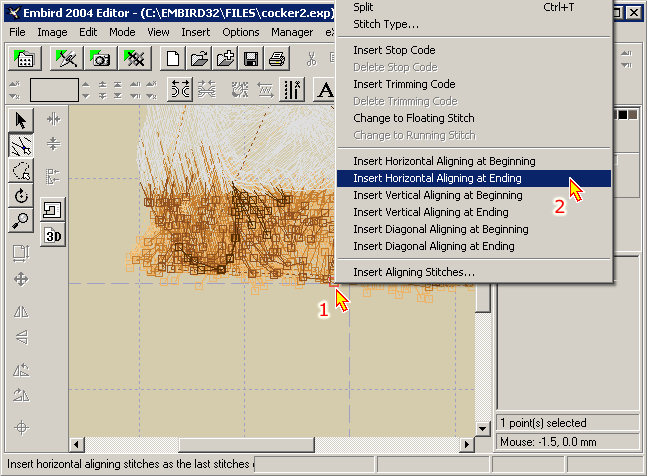Click the green camera toolbar icon

(x=100, y=59)
